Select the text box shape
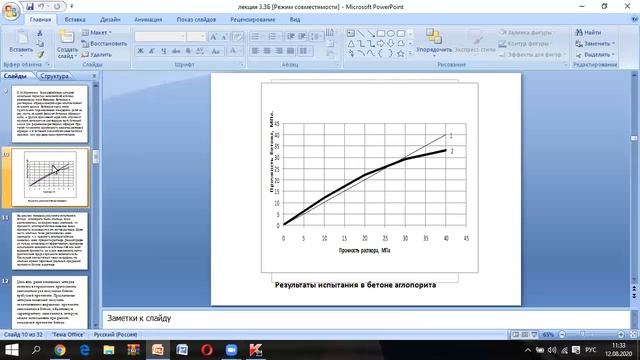Viewport: 640px width, 360px height. [x=351, y=33]
